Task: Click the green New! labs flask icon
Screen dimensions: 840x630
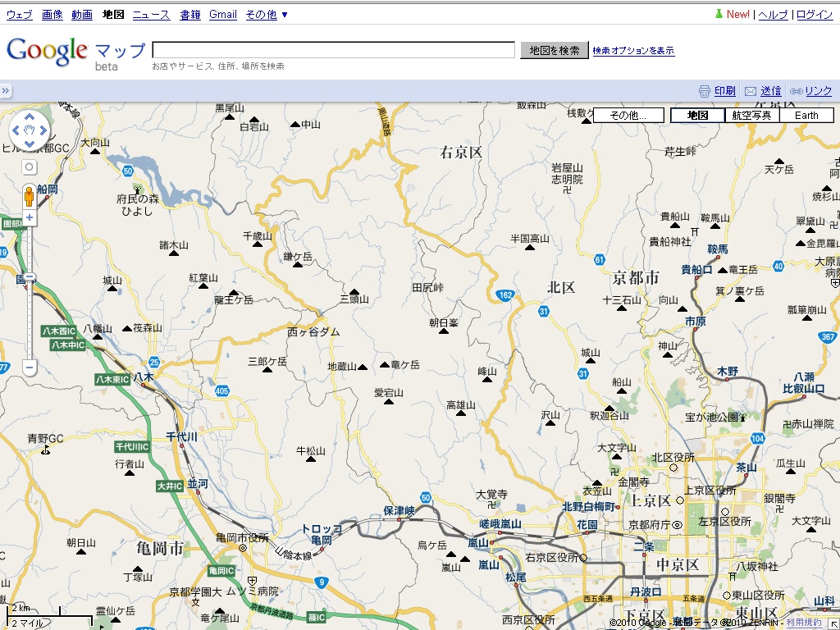Action: click(719, 14)
